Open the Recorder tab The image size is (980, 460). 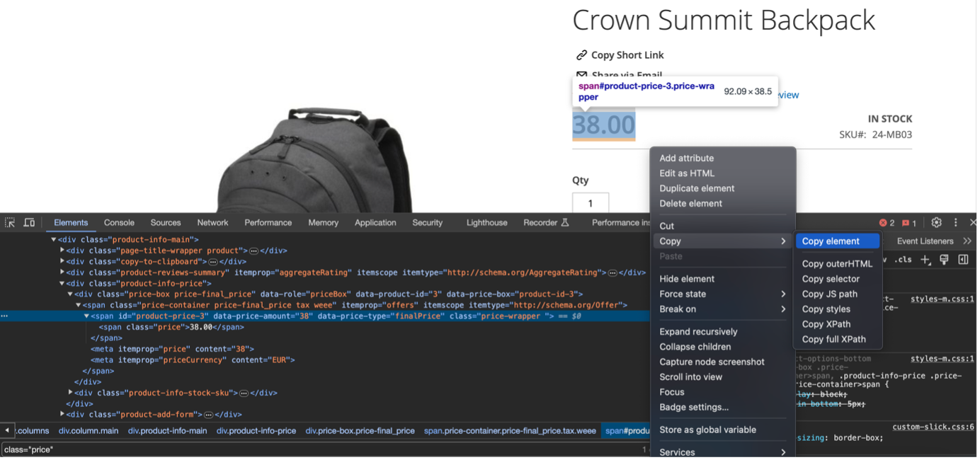coord(546,223)
